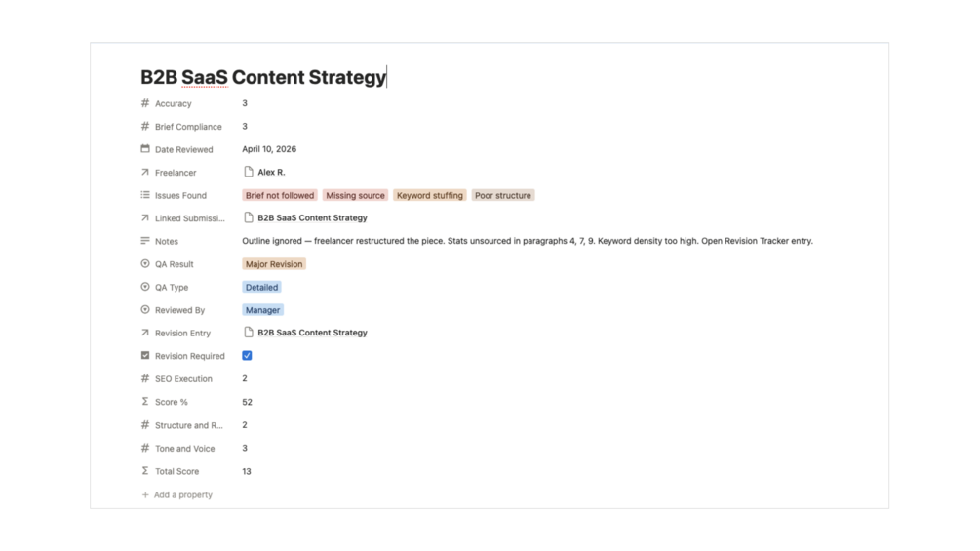Click the checkbox icon beside Revision Required label
This screenshot has height=551, width=980.
[x=145, y=355]
